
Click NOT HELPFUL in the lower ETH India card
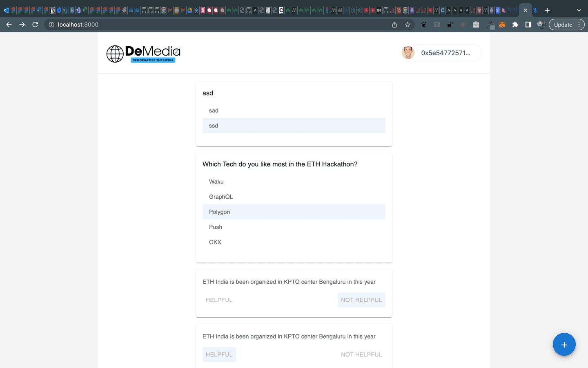tap(361, 355)
